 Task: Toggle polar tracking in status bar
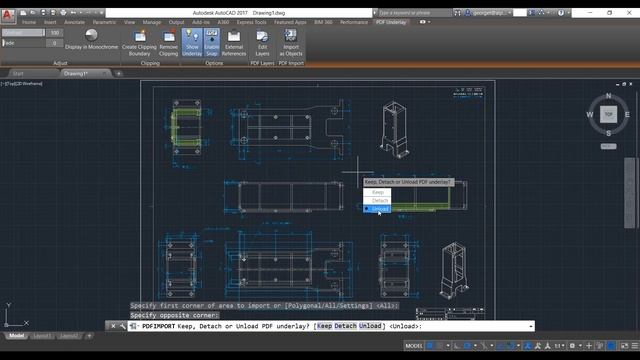click(x=467, y=346)
